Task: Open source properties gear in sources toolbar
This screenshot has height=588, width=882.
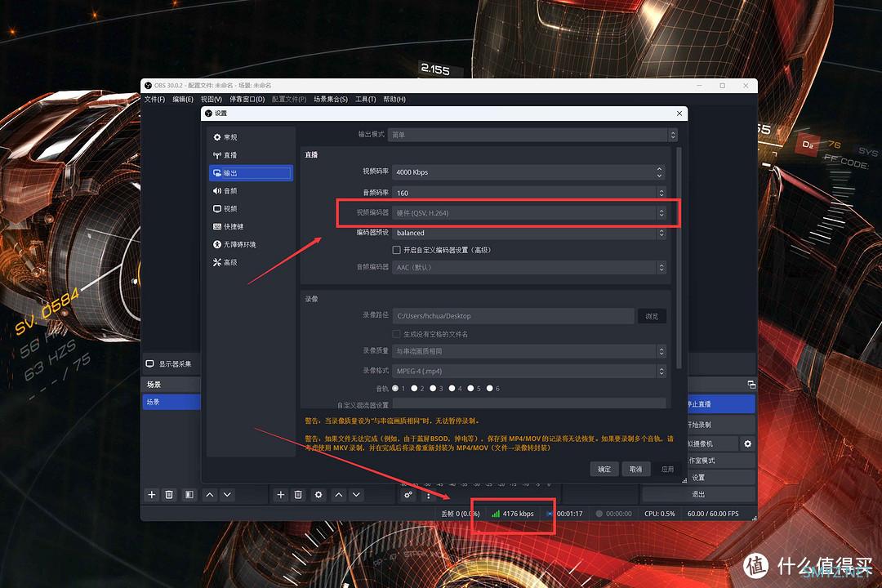Action: point(318,495)
